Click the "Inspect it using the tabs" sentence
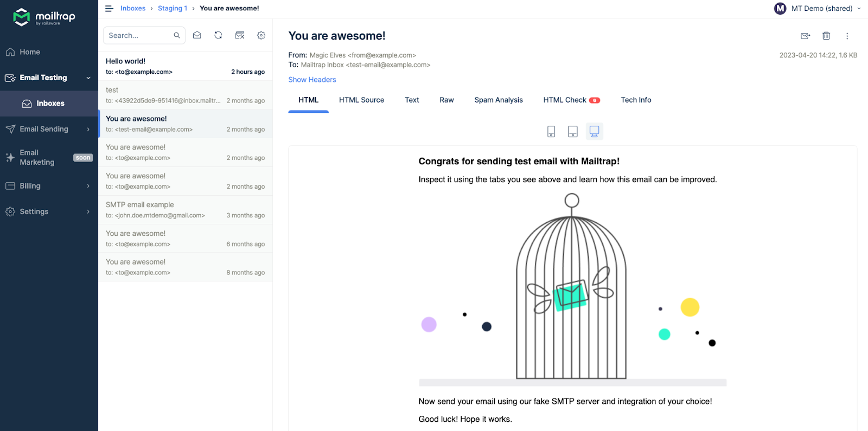Image resolution: width=868 pixels, height=431 pixels. click(x=567, y=179)
